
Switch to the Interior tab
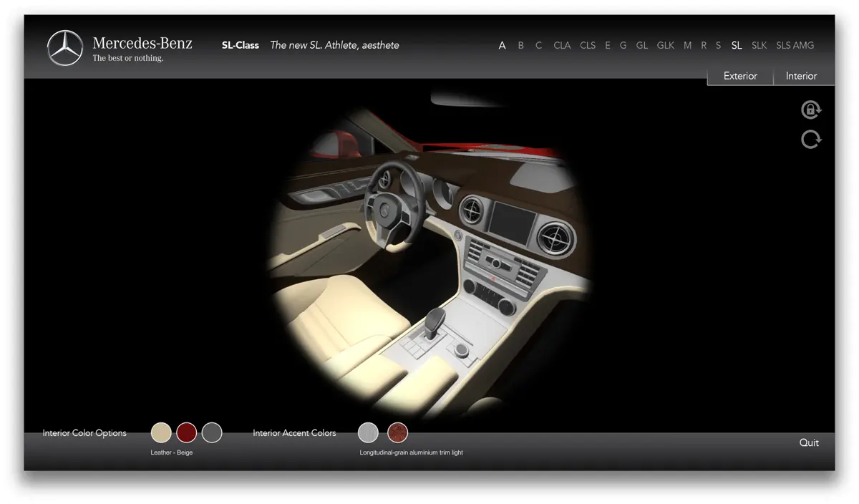[801, 76]
